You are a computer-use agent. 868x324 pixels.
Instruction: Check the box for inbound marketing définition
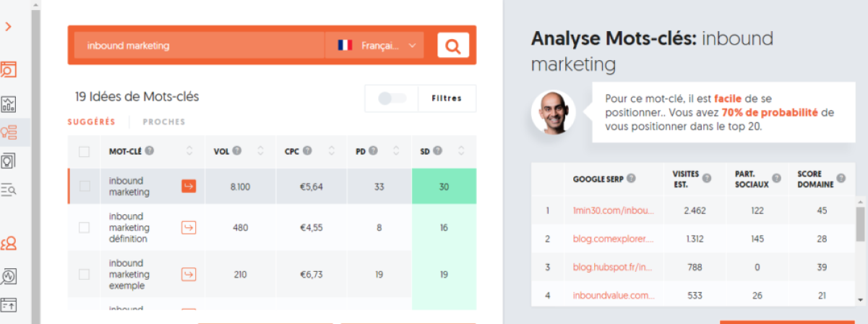84,227
